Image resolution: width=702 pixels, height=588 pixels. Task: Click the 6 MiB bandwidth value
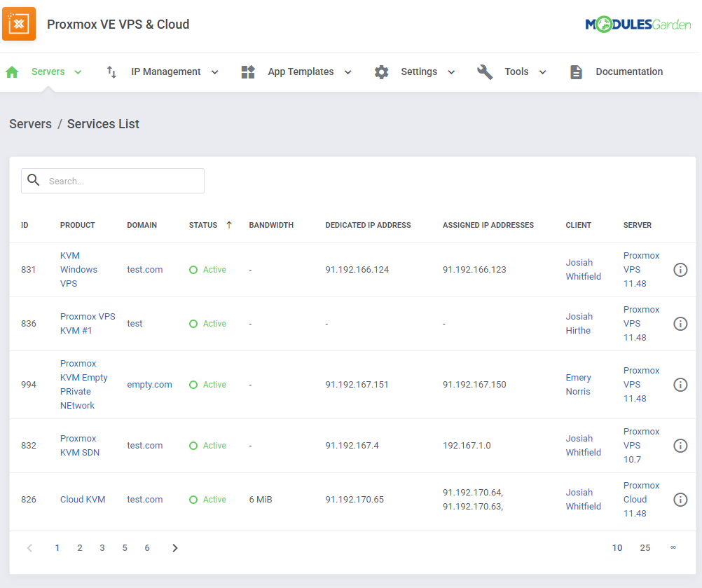[x=261, y=499]
